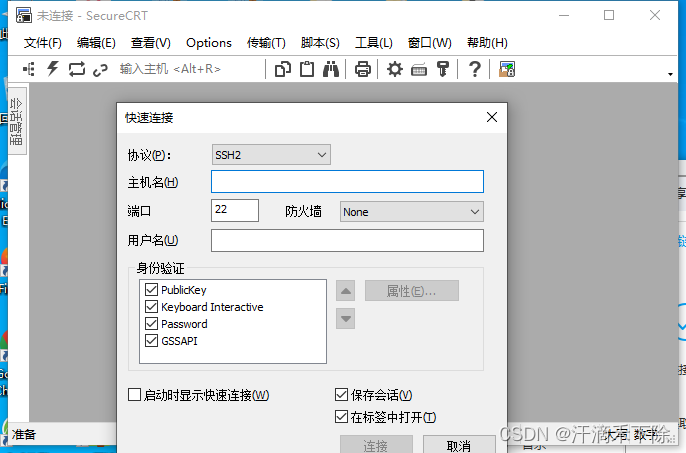The width and height of the screenshot is (686, 453).
Task: Click the 连接 button
Action: click(x=376, y=444)
